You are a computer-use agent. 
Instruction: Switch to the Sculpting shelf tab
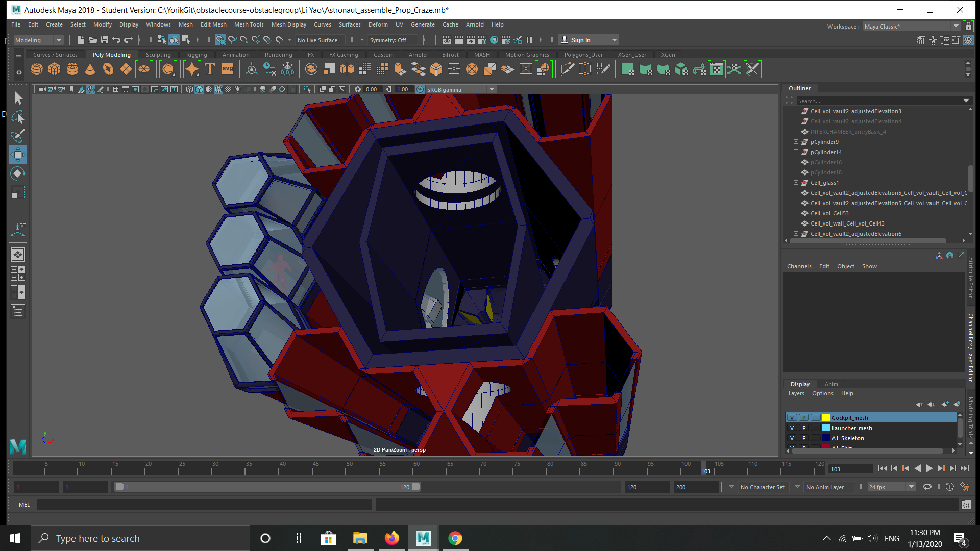pyautogui.click(x=158, y=55)
